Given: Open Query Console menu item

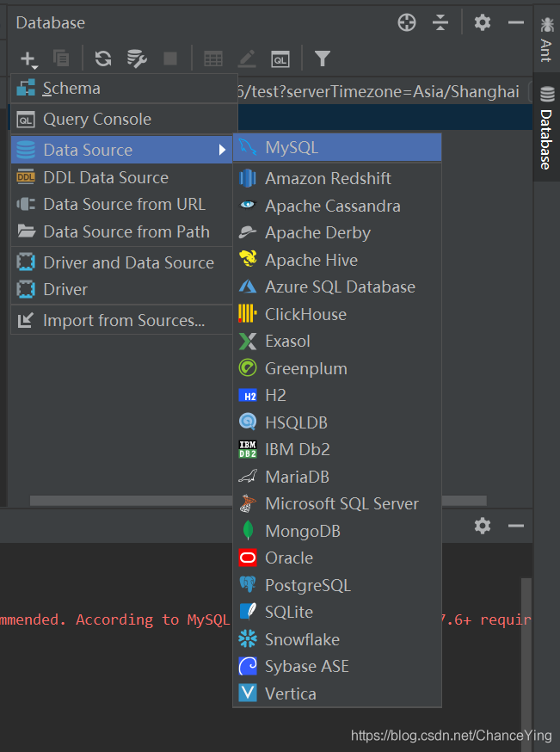Looking at the screenshot, I should click(96, 120).
